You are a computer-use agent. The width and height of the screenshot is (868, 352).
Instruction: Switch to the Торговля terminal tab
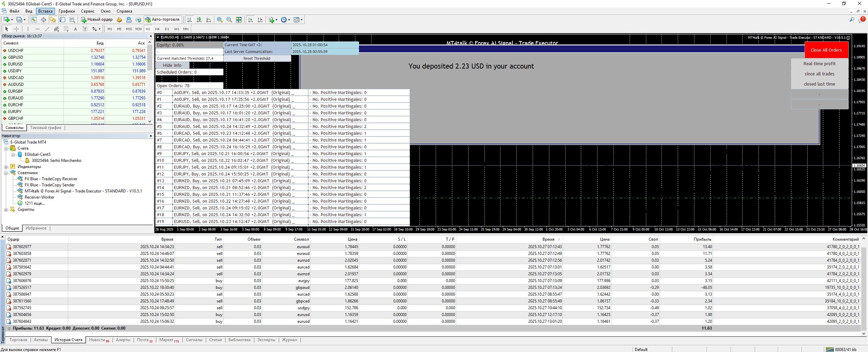[18, 340]
